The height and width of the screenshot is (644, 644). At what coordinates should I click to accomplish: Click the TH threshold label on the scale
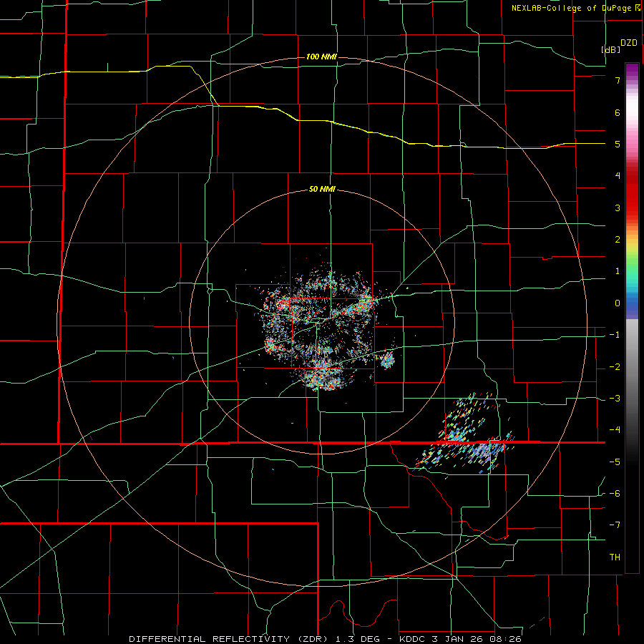(615, 557)
